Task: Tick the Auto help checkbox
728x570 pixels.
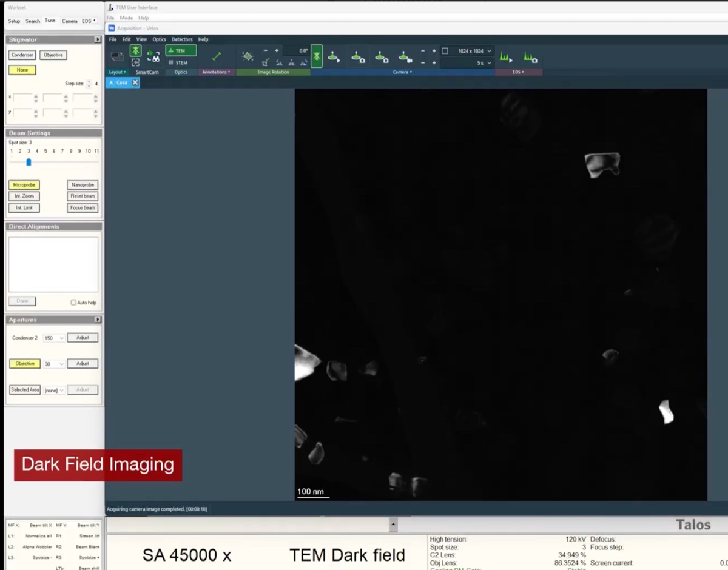Action: (73, 303)
